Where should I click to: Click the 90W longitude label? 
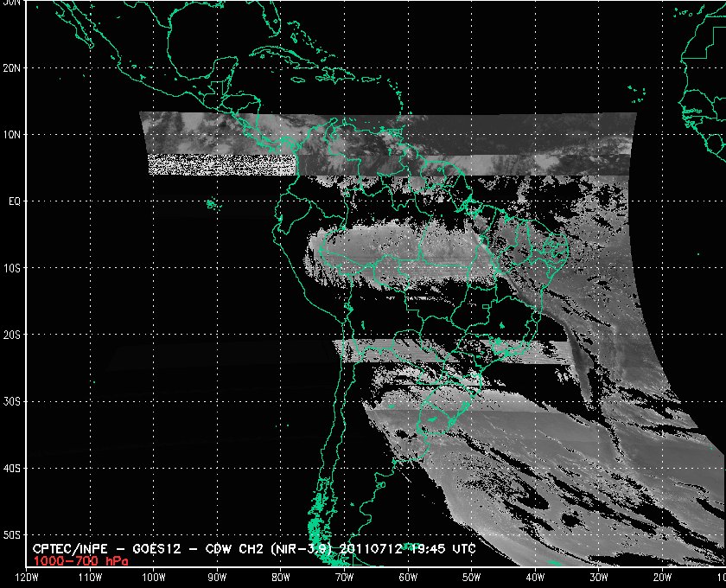[216, 577]
